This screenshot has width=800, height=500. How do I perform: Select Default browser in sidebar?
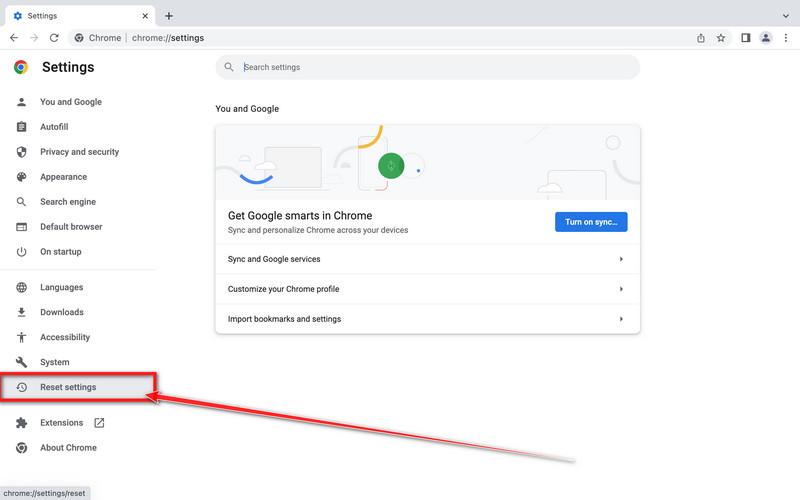tap(71, 227)
